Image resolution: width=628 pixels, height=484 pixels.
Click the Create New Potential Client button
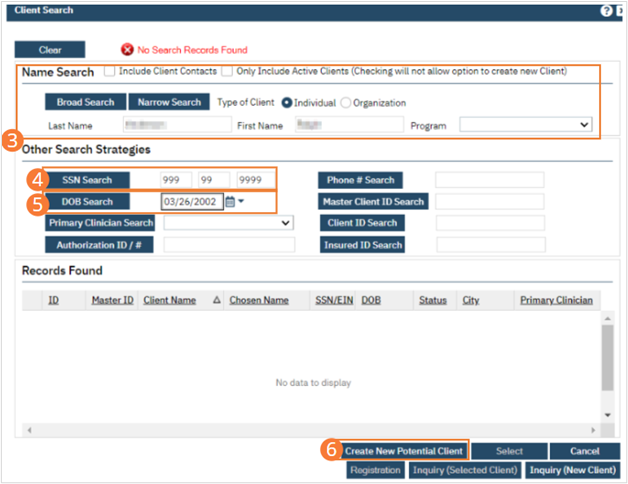[x=404, y=451]
